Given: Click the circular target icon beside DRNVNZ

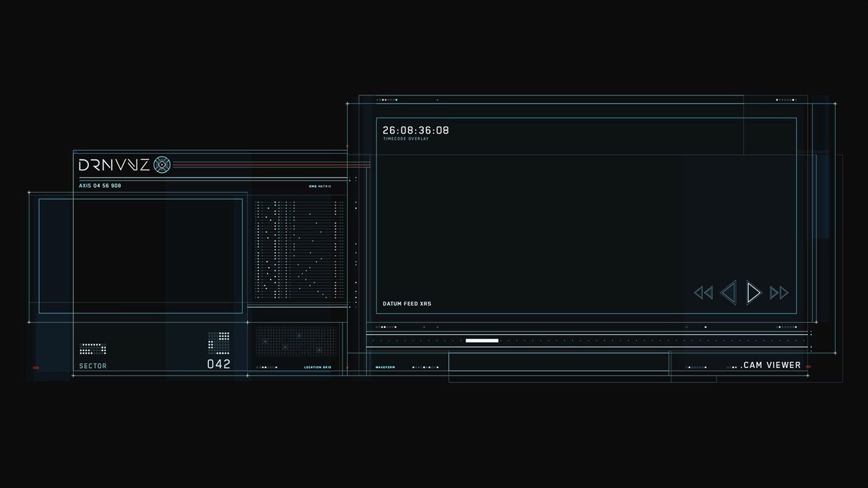Looking at the screenshot, I should pyautogui.click(x=161, y=165).
